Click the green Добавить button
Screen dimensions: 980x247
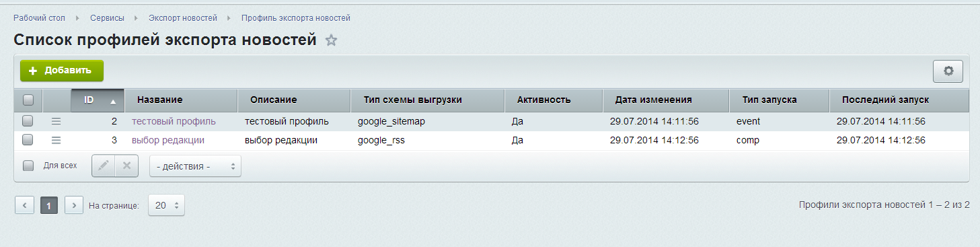(x=62, y=71)
